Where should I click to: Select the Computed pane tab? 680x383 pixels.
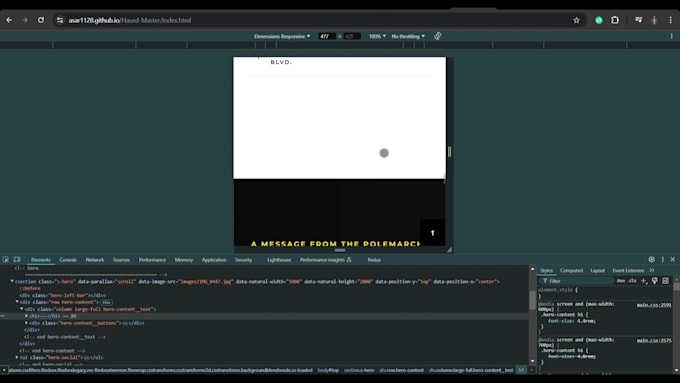click(572, 270)
